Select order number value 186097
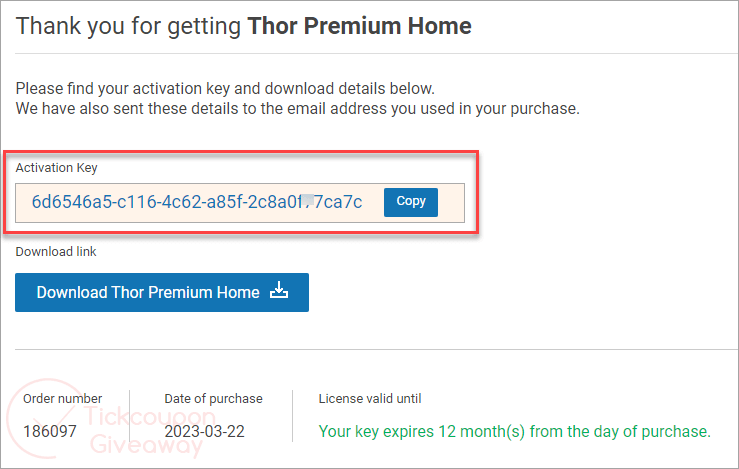 point(48,432)
